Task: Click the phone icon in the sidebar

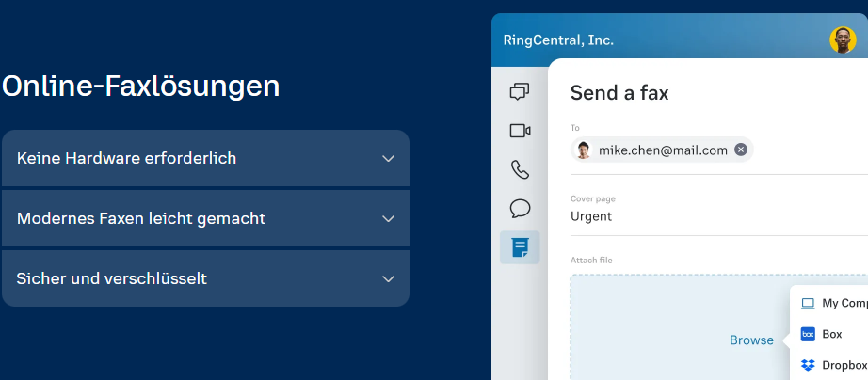Action: click(520, 169)
